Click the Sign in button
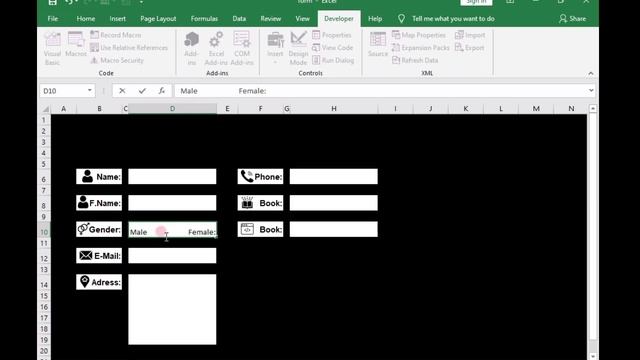The image size is (640, 360). [476, 2]
